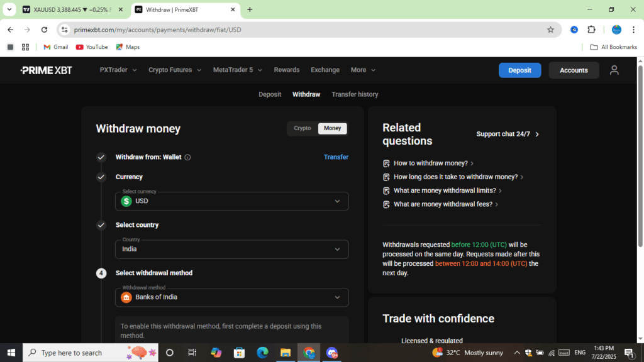Click the PrimeXBT logo
The width and height of the screenshot is (644, 362).
coord(46,70)
